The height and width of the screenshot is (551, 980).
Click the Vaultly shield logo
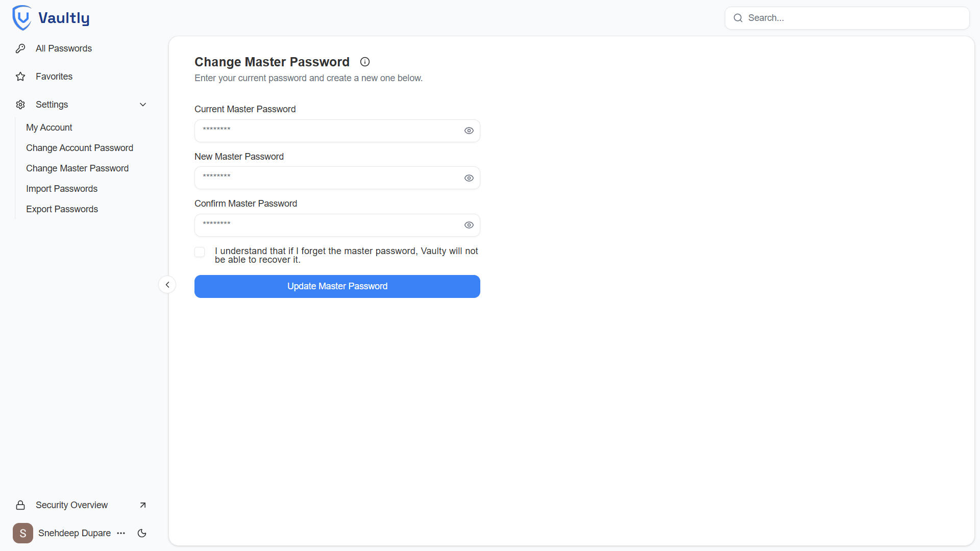pyautogui.click(x=22, y=18)
